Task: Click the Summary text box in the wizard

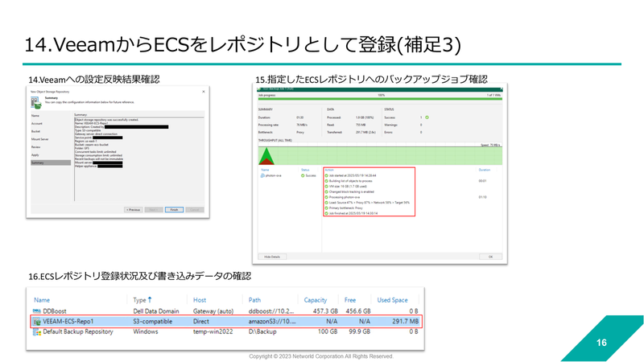Action: (x=138, y=158)
